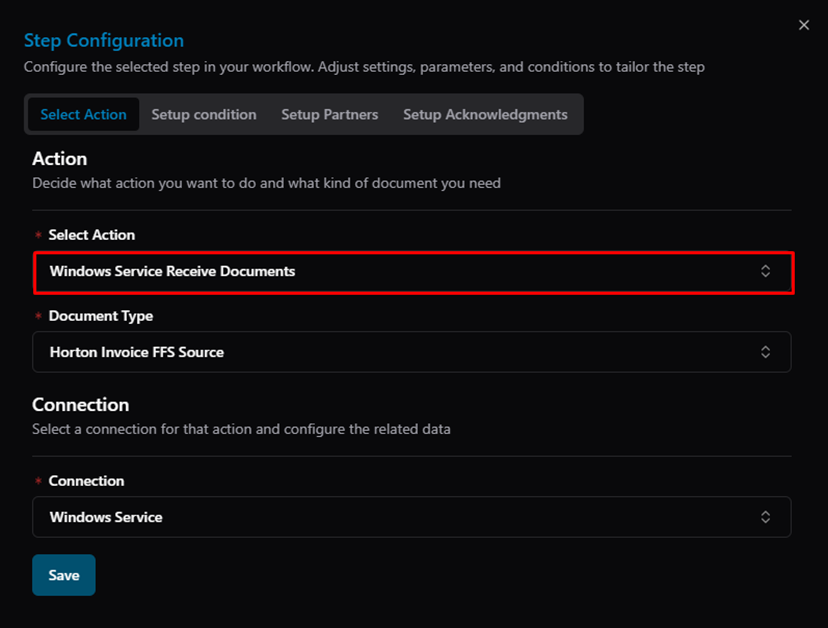Click the chevron of the Windows Service connection field
Viewport: 828px width, 628px height.
coord(765,517)
